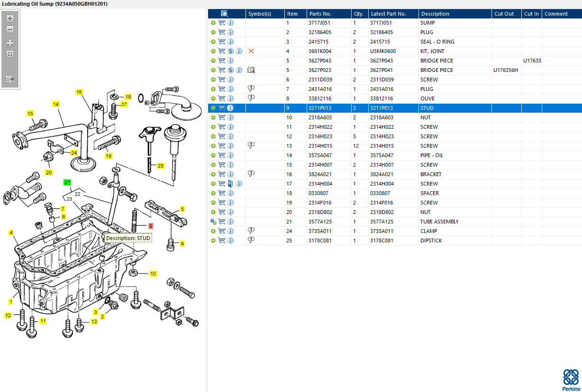Click the Perkins logo
Viewport: 582px width, 392px height.
pyautogui.click(x=571, y=380)
